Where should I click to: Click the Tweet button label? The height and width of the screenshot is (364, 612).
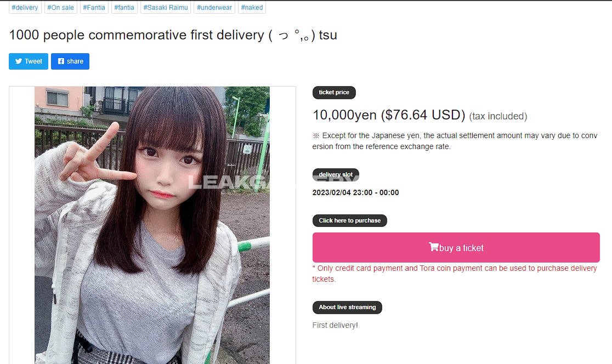[33, 61]
